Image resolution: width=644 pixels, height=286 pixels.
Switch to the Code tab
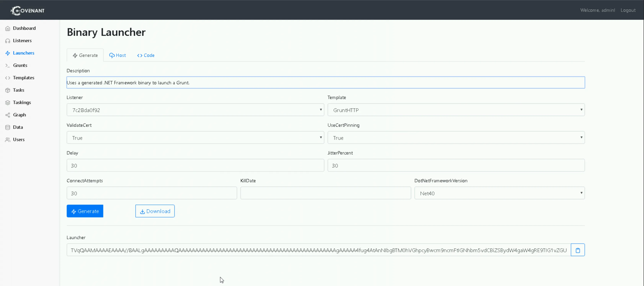(146, 55)
